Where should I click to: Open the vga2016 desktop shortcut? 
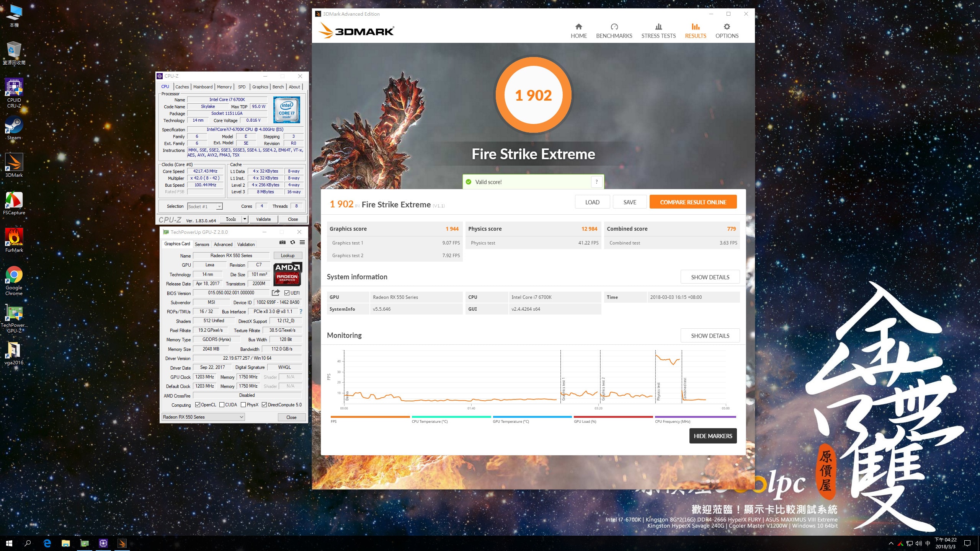(14, 353)
